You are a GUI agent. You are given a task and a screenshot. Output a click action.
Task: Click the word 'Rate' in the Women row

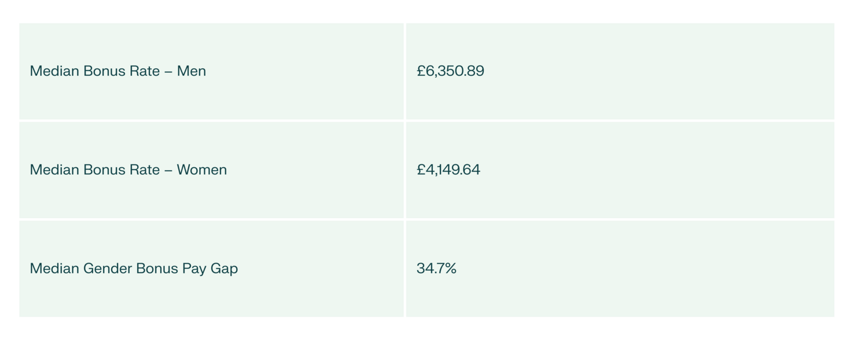tap(145, 170)
